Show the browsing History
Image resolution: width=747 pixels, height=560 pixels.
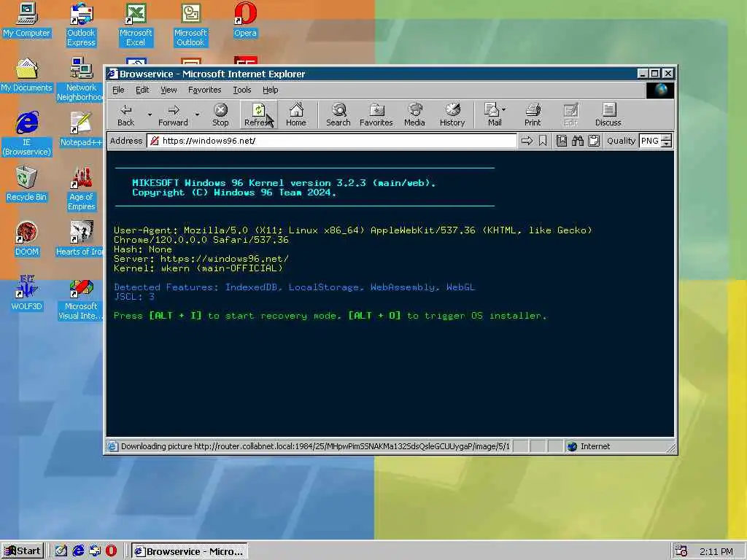click(452, 114)
